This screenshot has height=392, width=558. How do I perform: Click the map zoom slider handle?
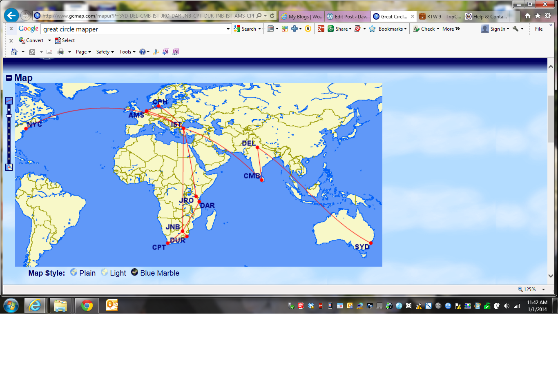(9, 116)
